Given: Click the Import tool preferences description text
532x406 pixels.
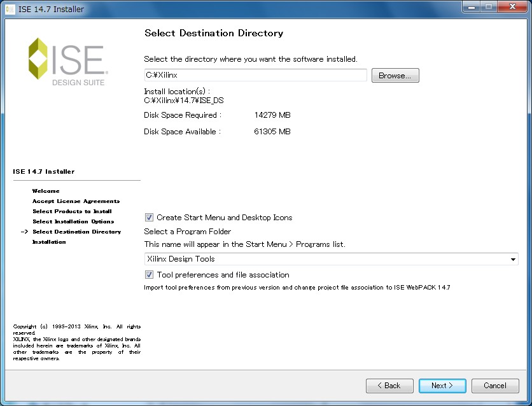Looking at the screenshot, I should (297, 288).
